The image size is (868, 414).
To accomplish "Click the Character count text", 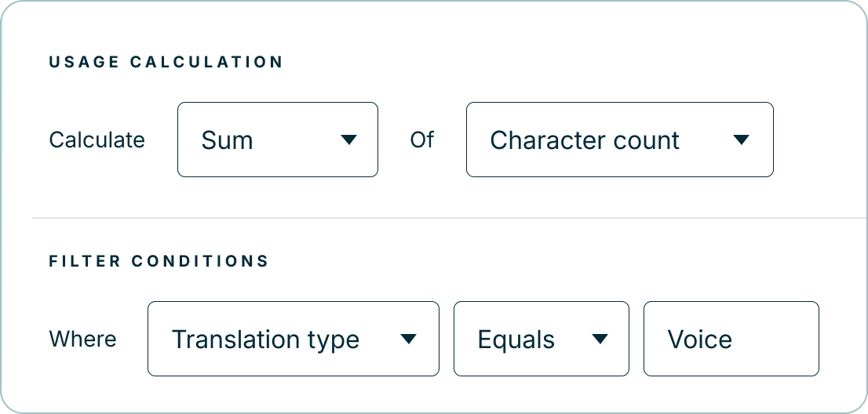I will (x=585, y=140).
